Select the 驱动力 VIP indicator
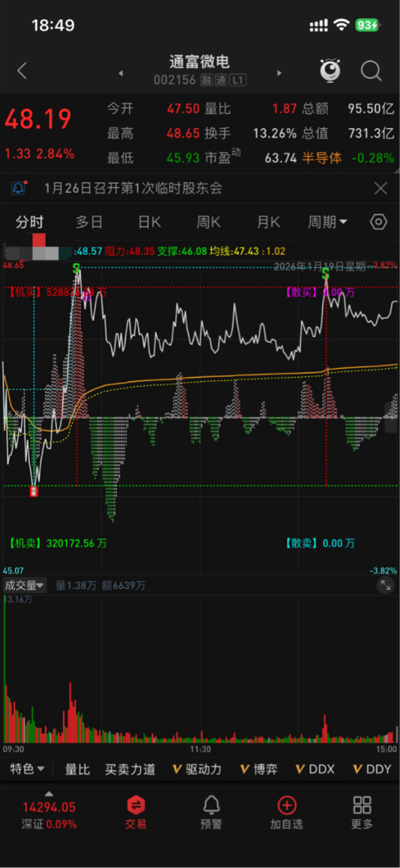The image size is (400, 868). (197, 769)
